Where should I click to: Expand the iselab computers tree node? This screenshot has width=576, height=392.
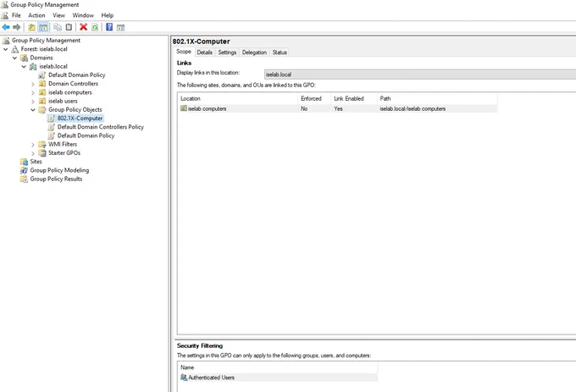pyautogui.click(x=33, y=92)
